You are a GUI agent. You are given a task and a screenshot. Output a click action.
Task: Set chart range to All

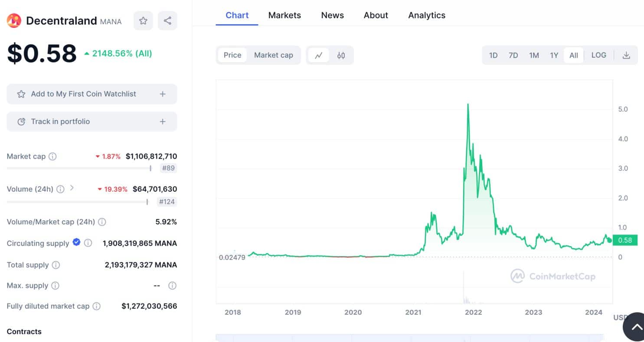574,55
